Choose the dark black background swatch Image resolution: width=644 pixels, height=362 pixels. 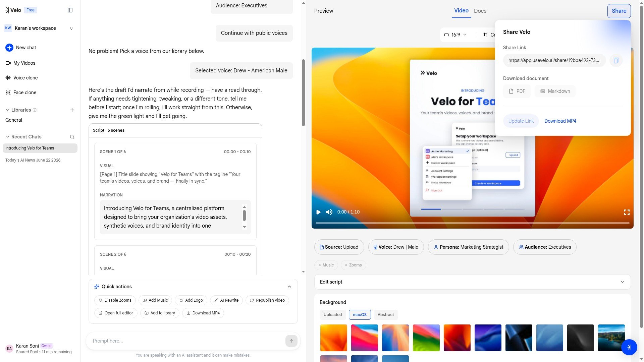click(x=580, y=338)
